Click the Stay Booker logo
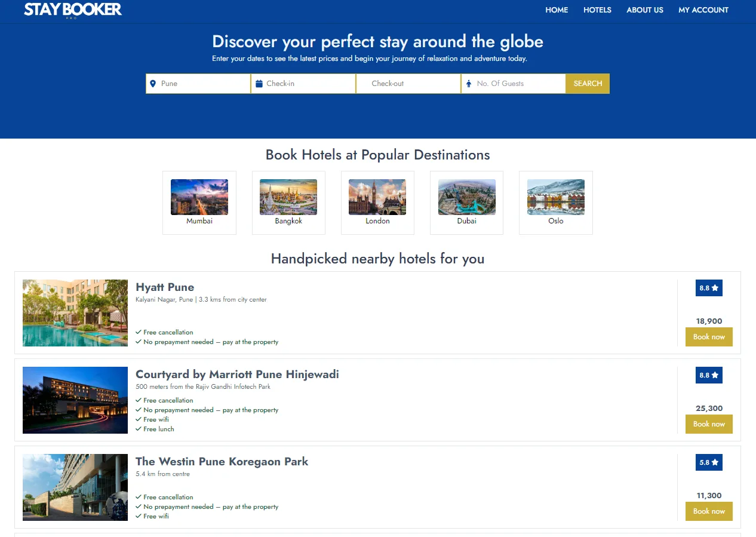The width and height of the screenshot is (756, 537). (x=72, y=10)
